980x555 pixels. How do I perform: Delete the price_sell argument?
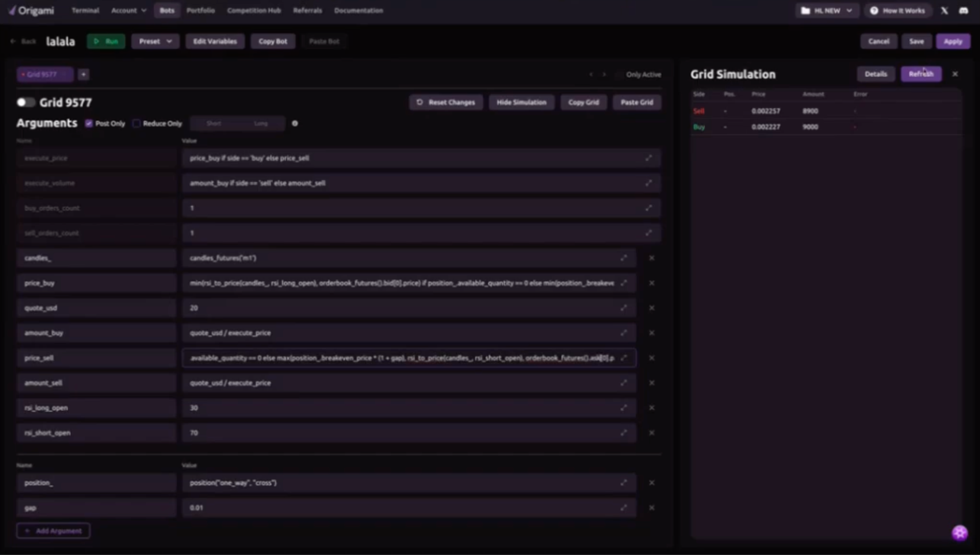click(652, 358)
